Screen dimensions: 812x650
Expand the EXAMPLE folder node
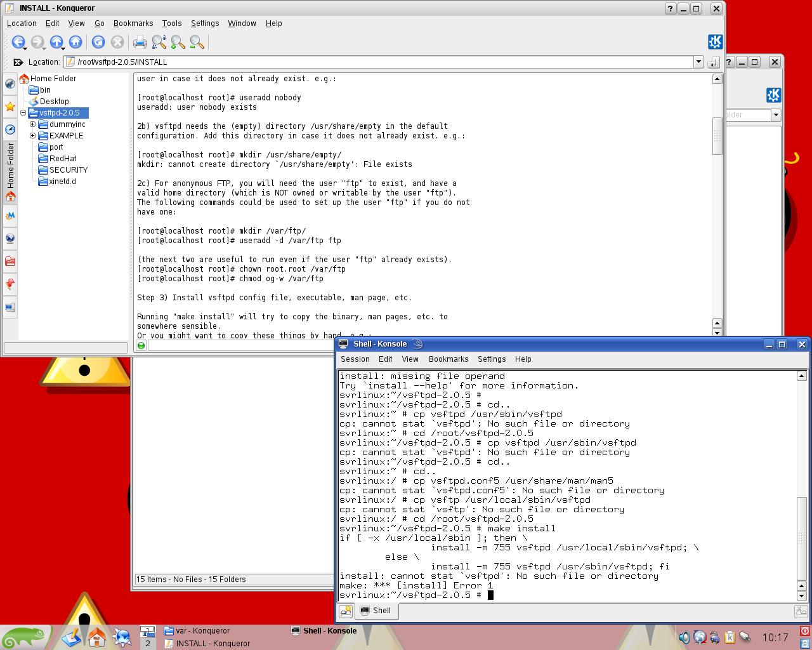33,136
